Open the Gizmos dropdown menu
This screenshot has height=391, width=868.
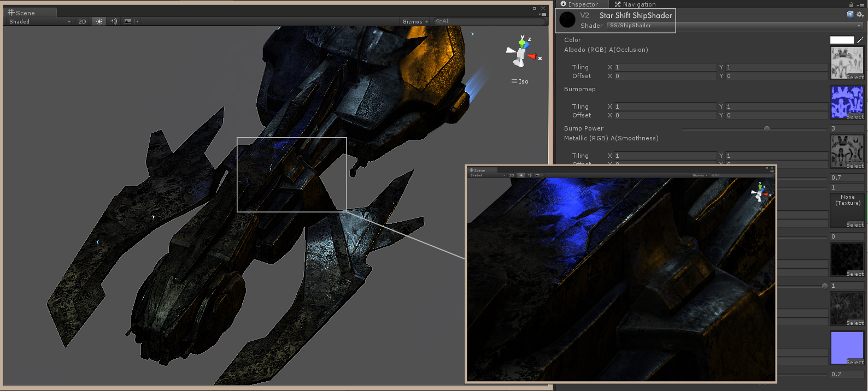click(415, 21)
